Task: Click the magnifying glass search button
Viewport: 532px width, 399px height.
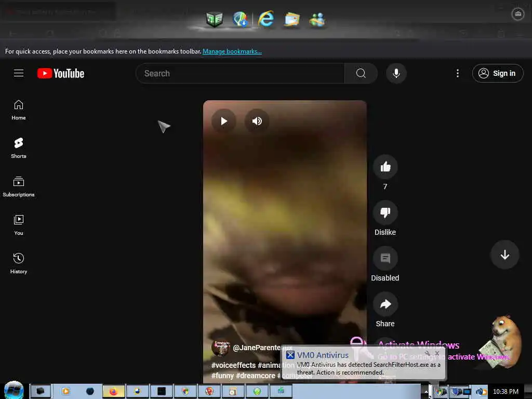Action: [x=361, y=73]
